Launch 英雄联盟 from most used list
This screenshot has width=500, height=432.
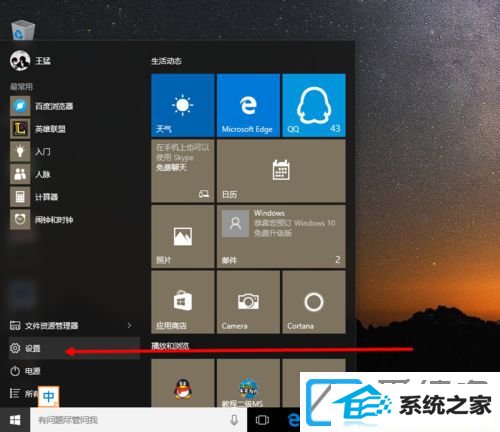(74, 129)
